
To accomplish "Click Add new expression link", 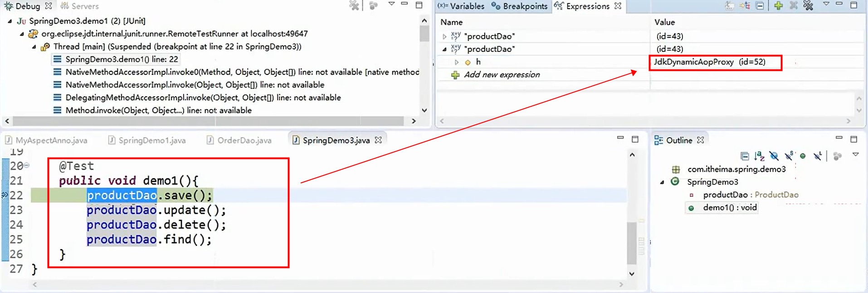I will click(502, 74).
